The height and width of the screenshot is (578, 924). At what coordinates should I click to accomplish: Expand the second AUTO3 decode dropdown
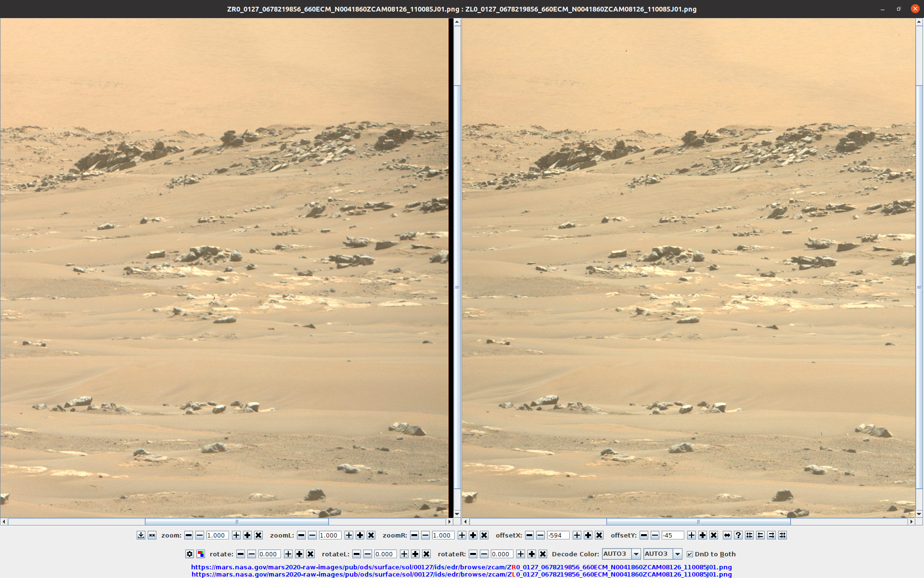[677, 554]
